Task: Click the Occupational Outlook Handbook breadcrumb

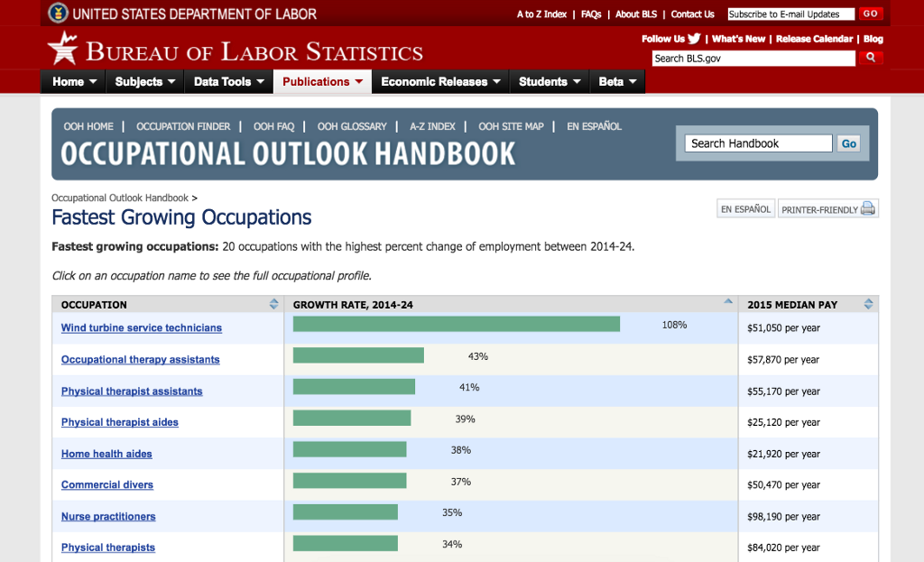Action: pyautogui.click(x=120, y=198)
